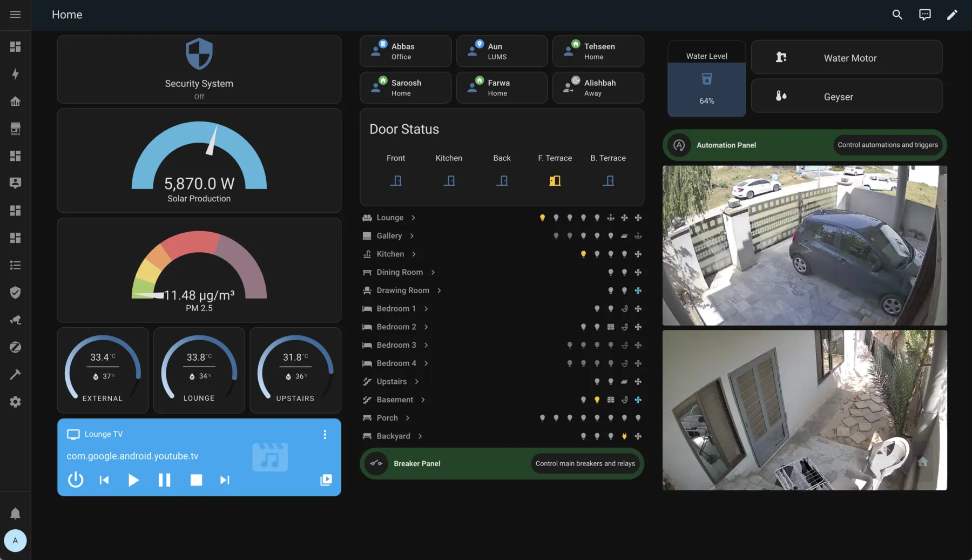Open Developer tools hammer icon
Image resolution: width=972 pixels, height=560 pixels.
tap(15, 374)
